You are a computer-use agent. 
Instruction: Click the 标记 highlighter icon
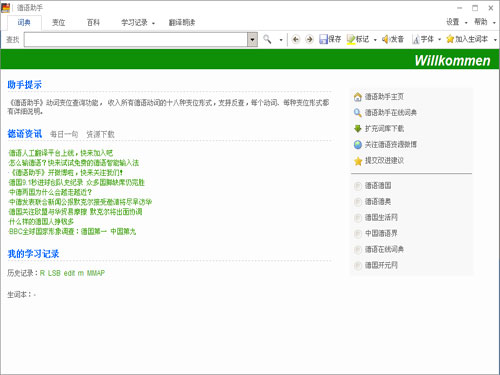coord(351,39)
